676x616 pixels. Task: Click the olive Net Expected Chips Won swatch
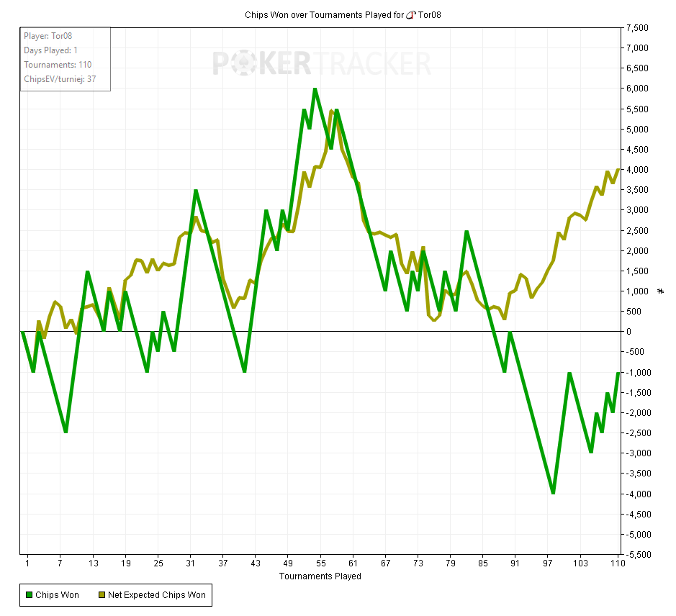102,595
